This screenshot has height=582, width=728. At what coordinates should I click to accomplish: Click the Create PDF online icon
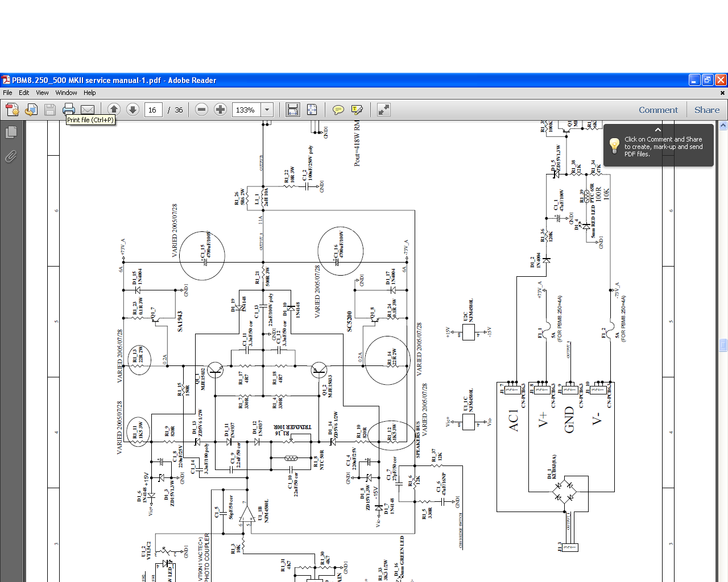[x=12, y=110]
